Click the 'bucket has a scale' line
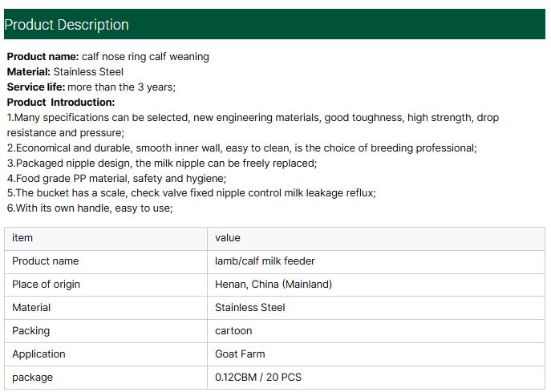The height and width of the screenshot is (392, 551). point(191,194)
